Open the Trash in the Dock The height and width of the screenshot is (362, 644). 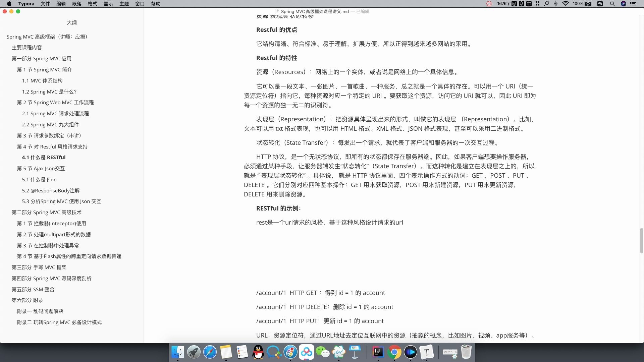466,352
